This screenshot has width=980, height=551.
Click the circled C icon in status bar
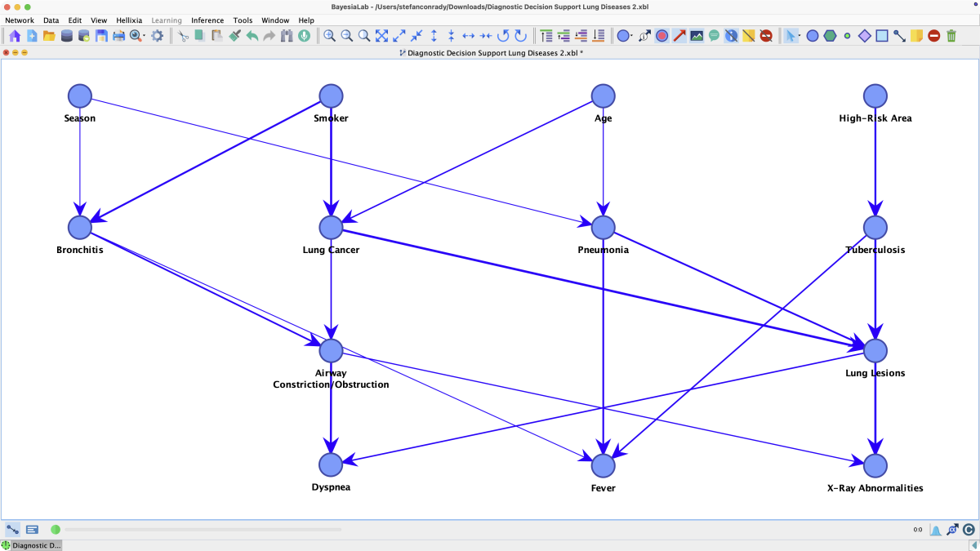click(x=969, y=530)
